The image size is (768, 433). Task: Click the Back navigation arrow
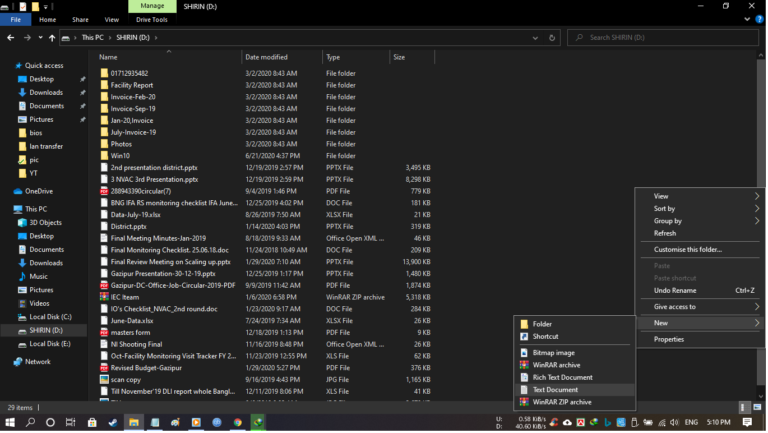click(x=11, y=38)
